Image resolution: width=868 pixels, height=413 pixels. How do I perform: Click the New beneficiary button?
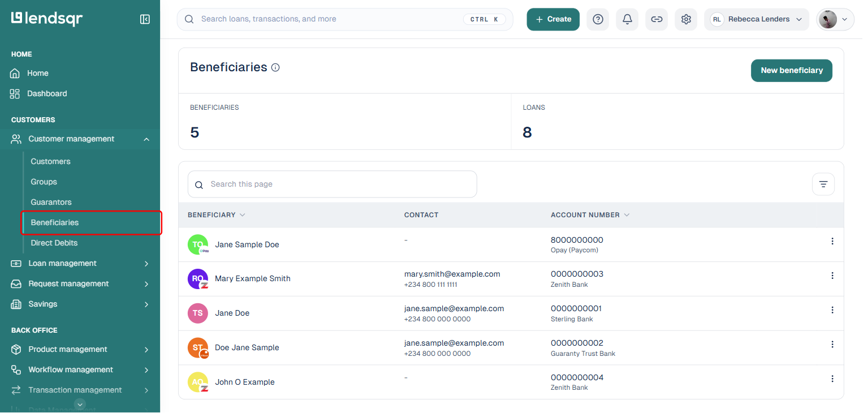792,71
